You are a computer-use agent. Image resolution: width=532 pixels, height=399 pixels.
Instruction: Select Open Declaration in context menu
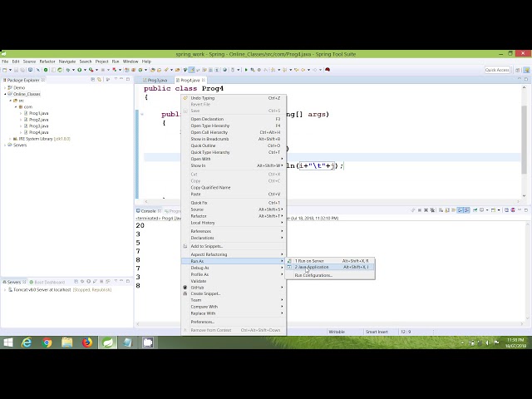pyautogui.click(x=234, y=119)
